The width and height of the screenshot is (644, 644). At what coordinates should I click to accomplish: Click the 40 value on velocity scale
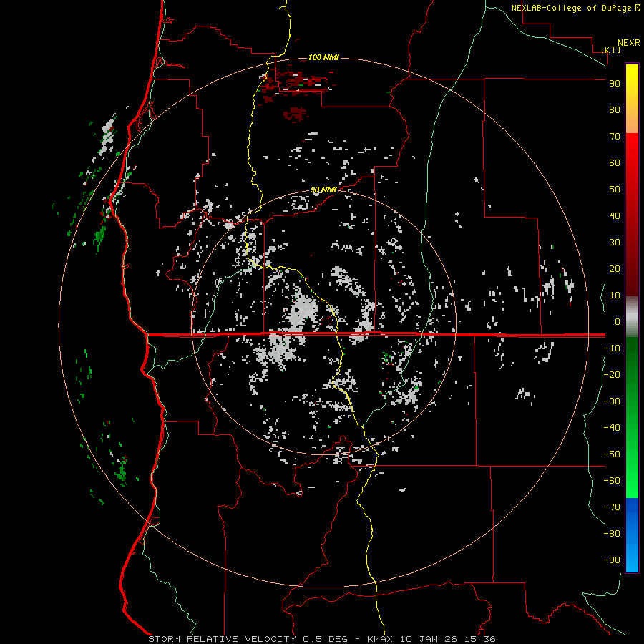[615, 215]
